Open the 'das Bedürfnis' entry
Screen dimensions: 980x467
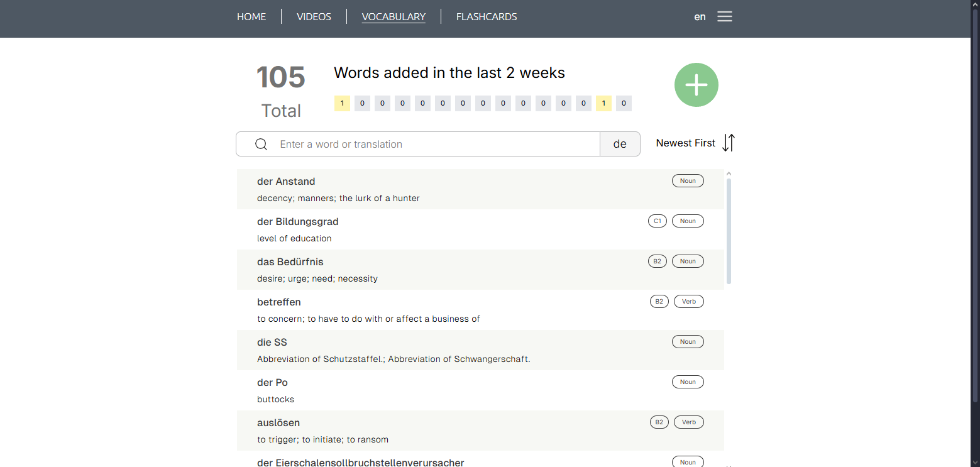click(480, 270)
